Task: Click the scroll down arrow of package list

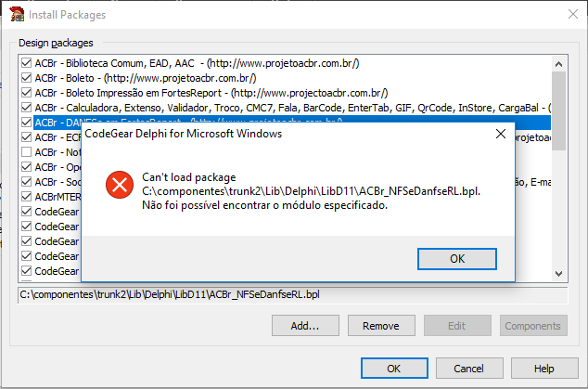Action: click(x=558, y=274)
